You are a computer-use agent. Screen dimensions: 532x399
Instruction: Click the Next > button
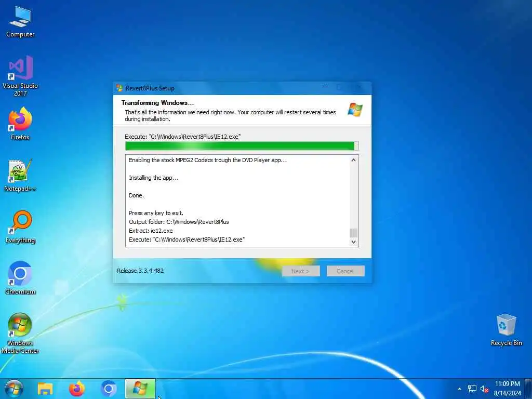point(301,271)
